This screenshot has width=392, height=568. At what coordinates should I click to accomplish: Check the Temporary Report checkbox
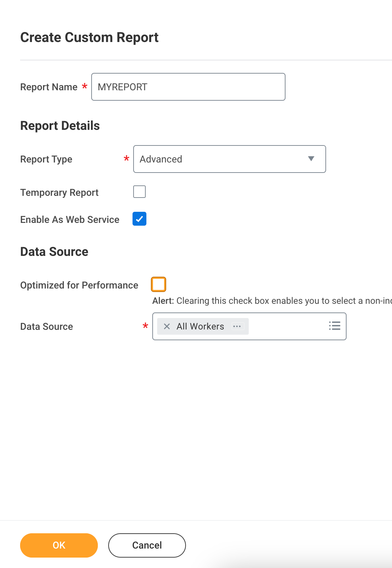click(139, 192)
